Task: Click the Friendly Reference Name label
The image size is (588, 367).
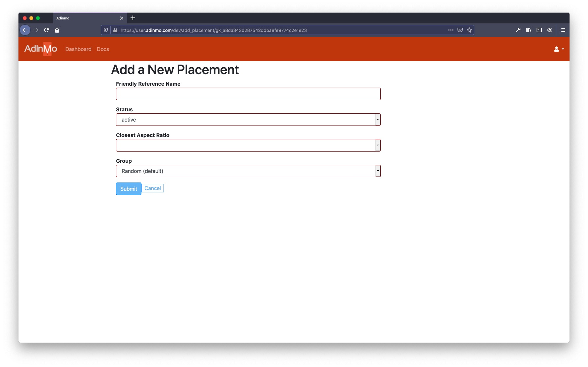Action: pyautogui.click(x=148, y=84)
